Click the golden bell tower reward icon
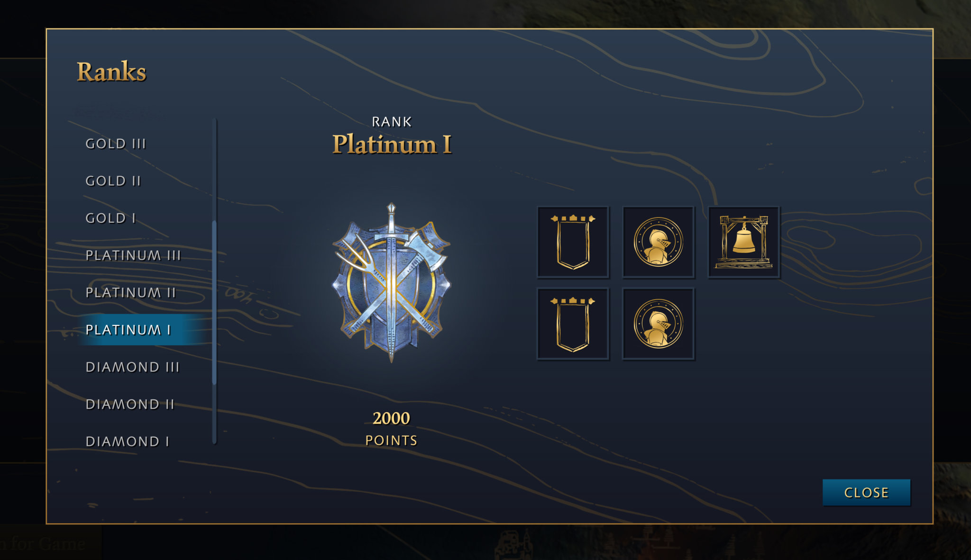The image size is (971, 560). click(x=743, y=242)
